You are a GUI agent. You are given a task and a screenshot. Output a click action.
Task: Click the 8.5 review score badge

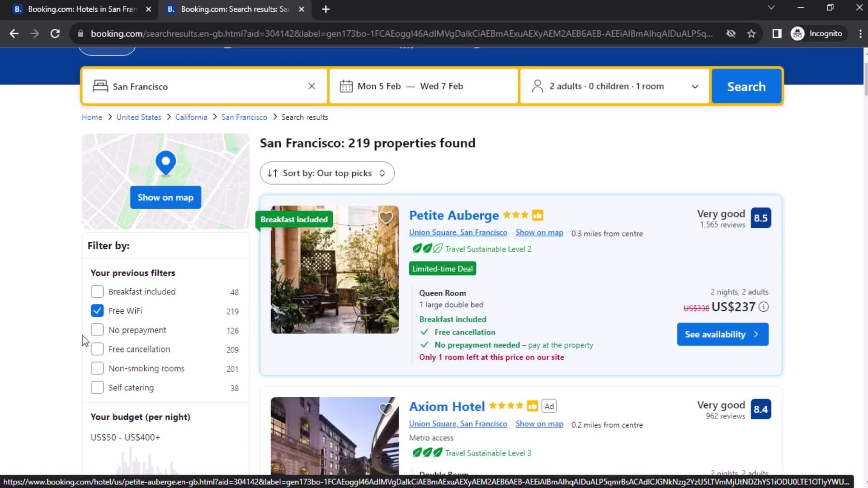click(x=761, y=218)
